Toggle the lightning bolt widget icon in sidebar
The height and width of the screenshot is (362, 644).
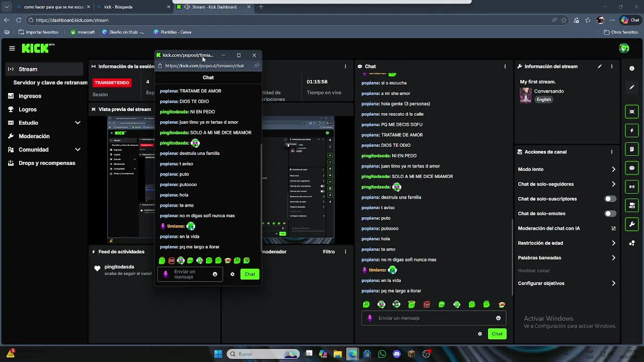coord(632,131)
